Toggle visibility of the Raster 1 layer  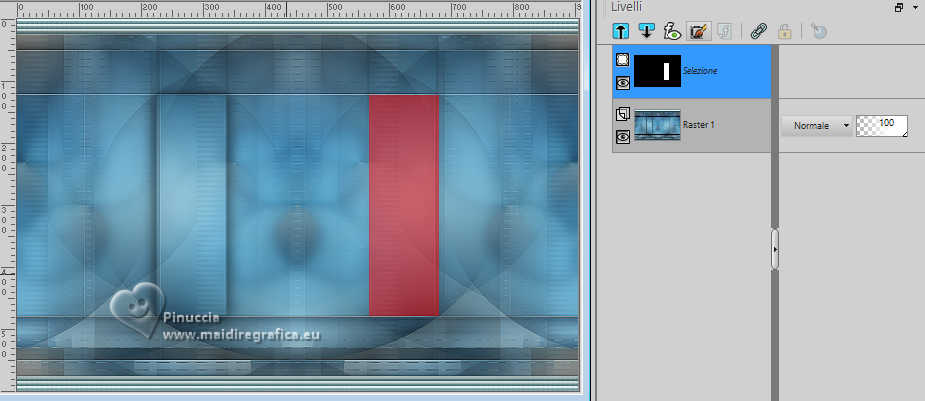click(x=622, y=137)
